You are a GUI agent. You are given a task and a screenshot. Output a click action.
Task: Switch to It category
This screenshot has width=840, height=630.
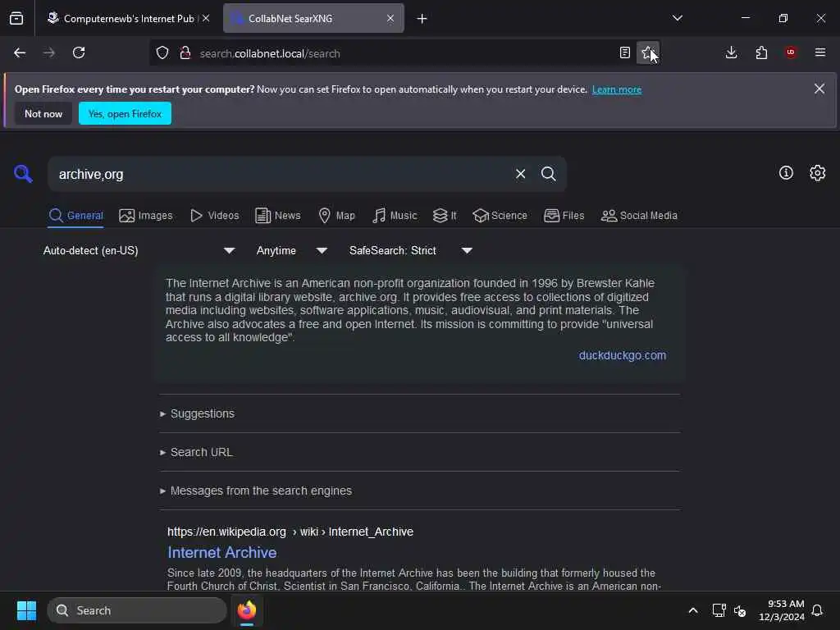click(x=445, y=216)
